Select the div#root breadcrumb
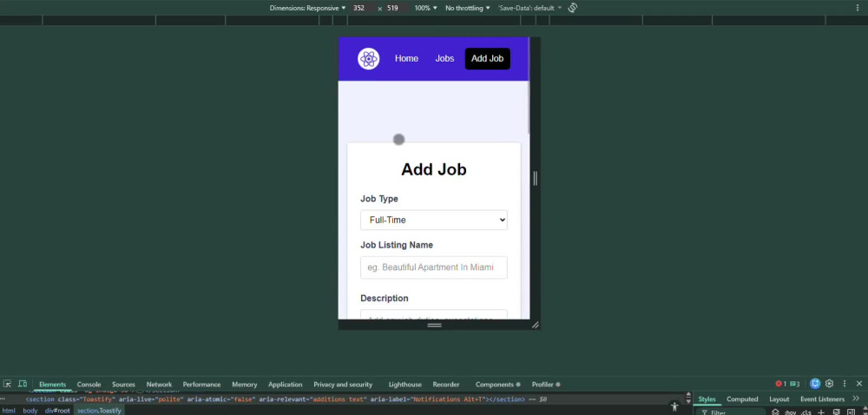 click(x=57, y=411)
